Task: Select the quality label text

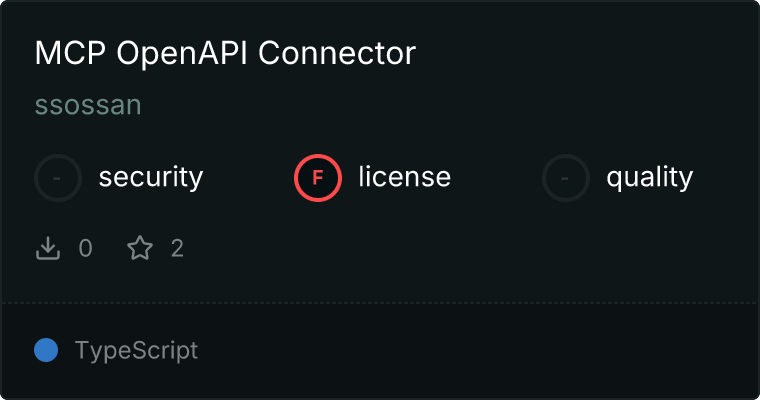Action: (650, 178)
